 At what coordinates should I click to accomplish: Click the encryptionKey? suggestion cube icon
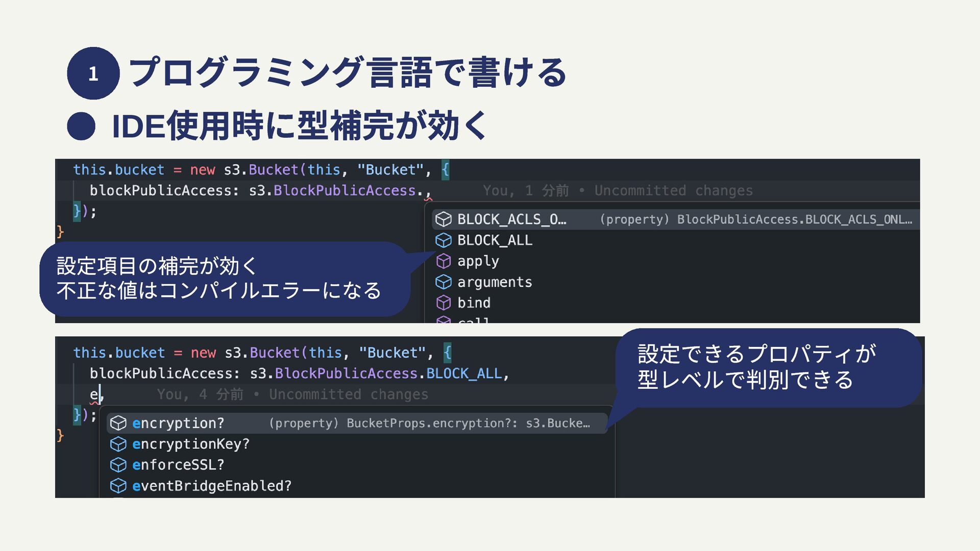pyautogui.click(x=118, y=444)
